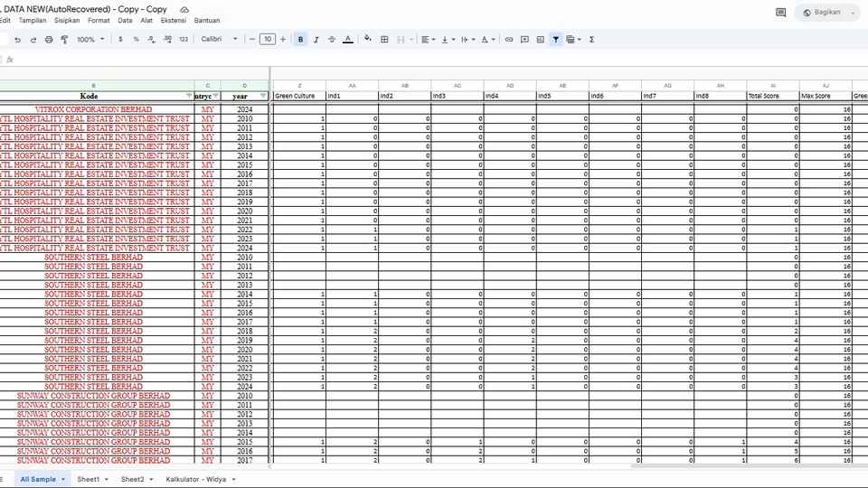The image size is (868, 488).
Task: Insert a link with the link icon
Action: point(509,39)
